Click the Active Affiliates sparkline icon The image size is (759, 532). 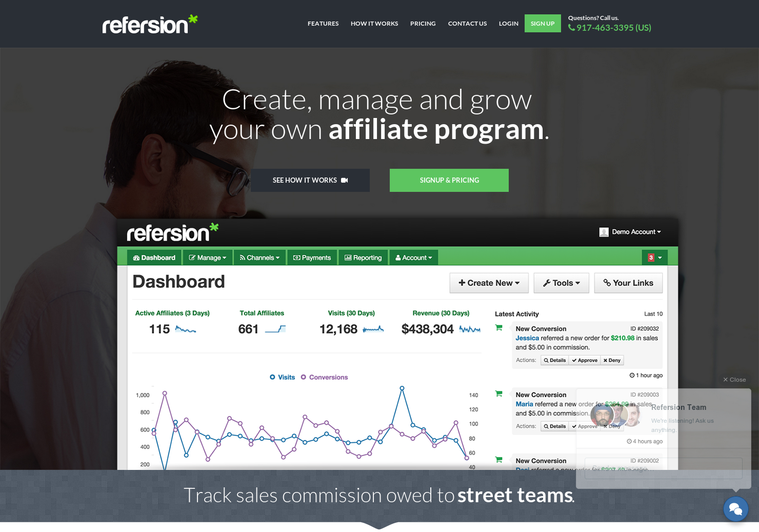(186, 329)
